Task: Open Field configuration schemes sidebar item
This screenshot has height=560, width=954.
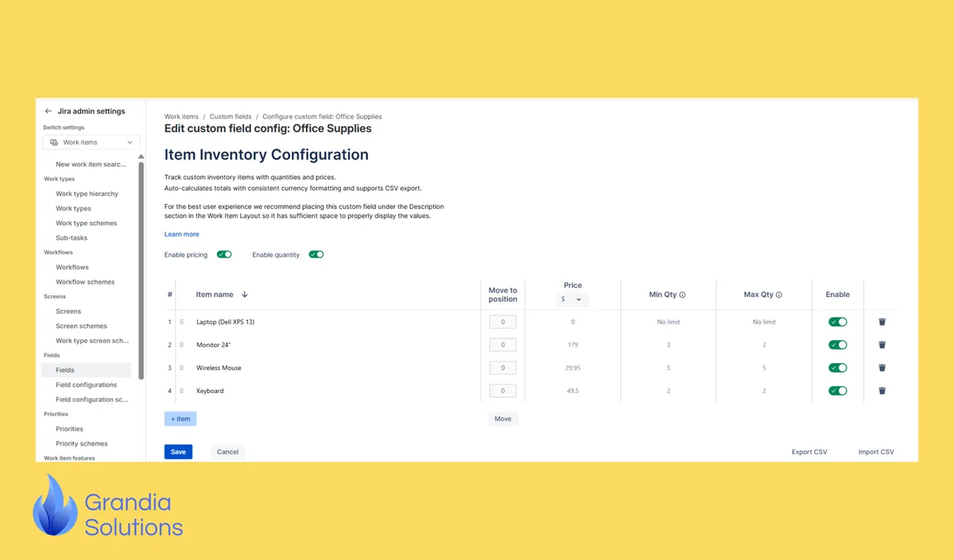Action: coord(91,400)
